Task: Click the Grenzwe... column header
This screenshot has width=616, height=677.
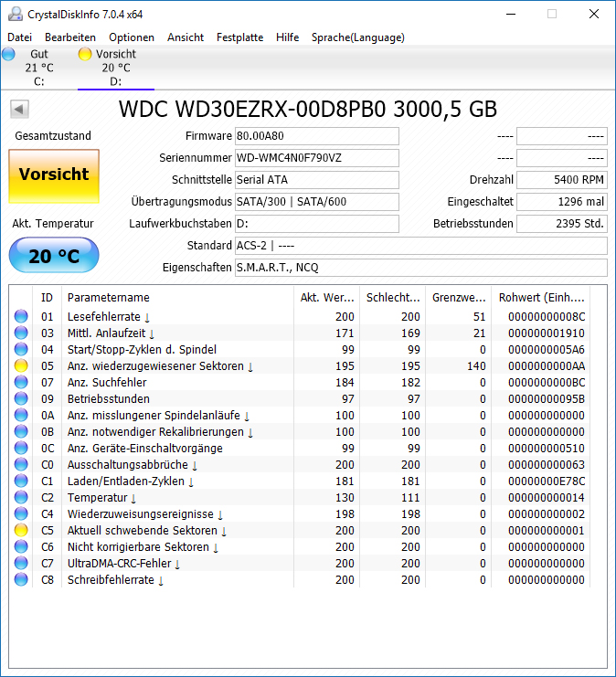Action: tap(458, 298)
